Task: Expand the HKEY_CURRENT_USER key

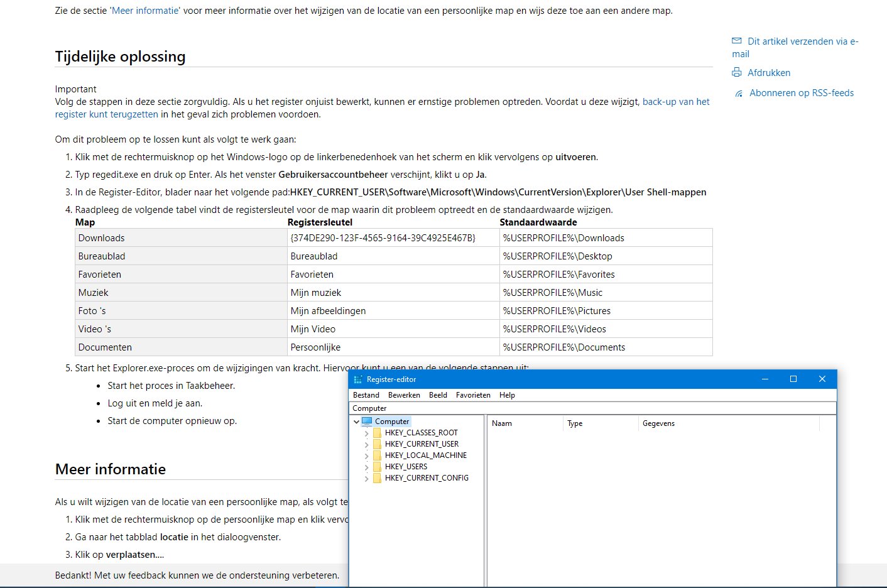Action: click(x=366, y=445)
